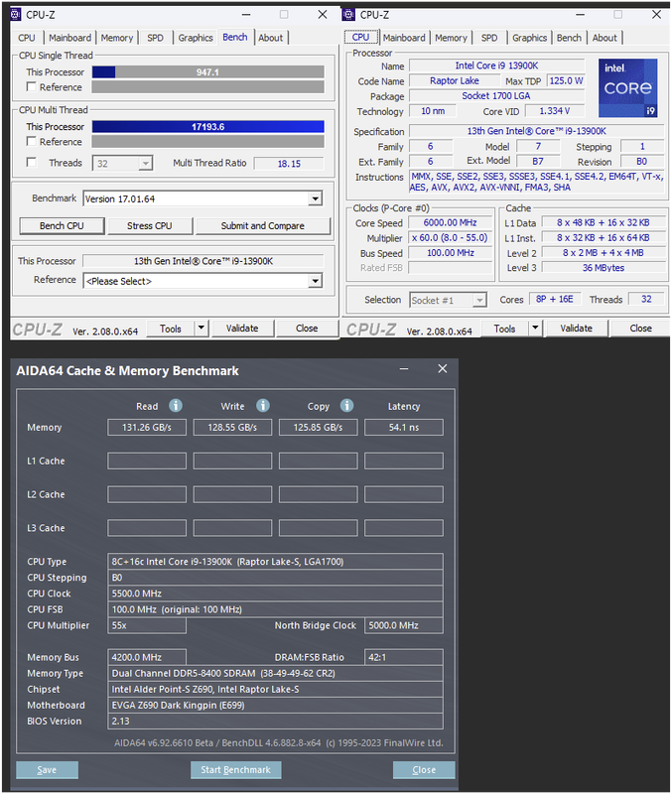Expand Tools dropdown arrow in Bench window
The width and height of the screenshot is (672, 794).
(x=202, y=329)
